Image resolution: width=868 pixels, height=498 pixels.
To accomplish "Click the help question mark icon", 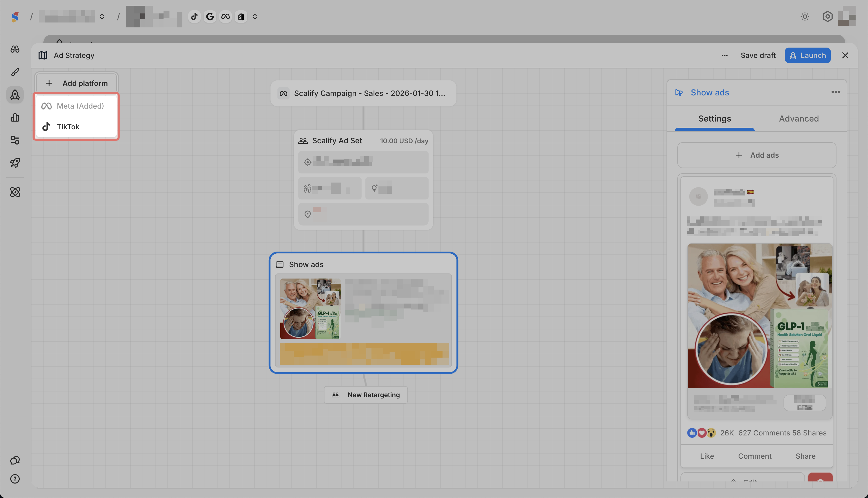I will [15, 479].
